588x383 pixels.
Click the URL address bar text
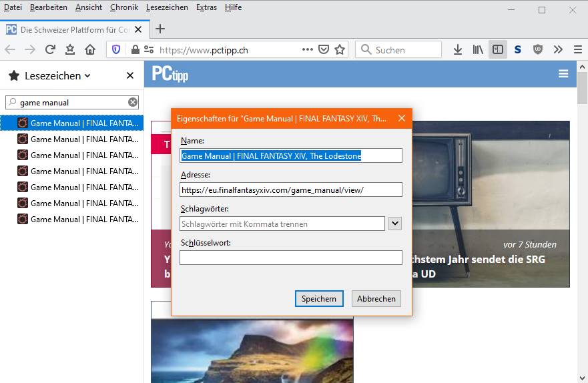pos(204,50)
